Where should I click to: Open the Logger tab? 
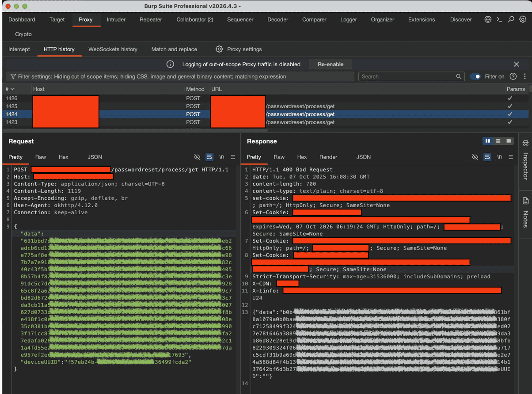tap(349, 19)
